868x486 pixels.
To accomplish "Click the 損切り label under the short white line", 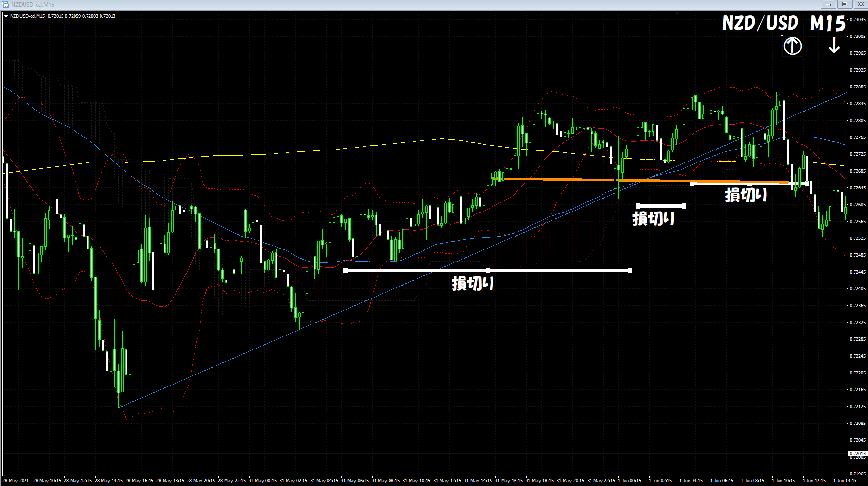I will 654,219.
